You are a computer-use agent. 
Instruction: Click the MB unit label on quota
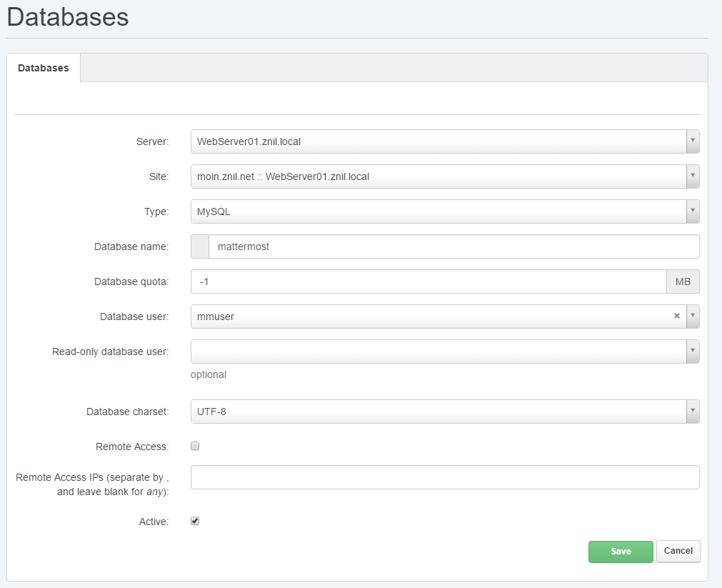click(683, 281)
